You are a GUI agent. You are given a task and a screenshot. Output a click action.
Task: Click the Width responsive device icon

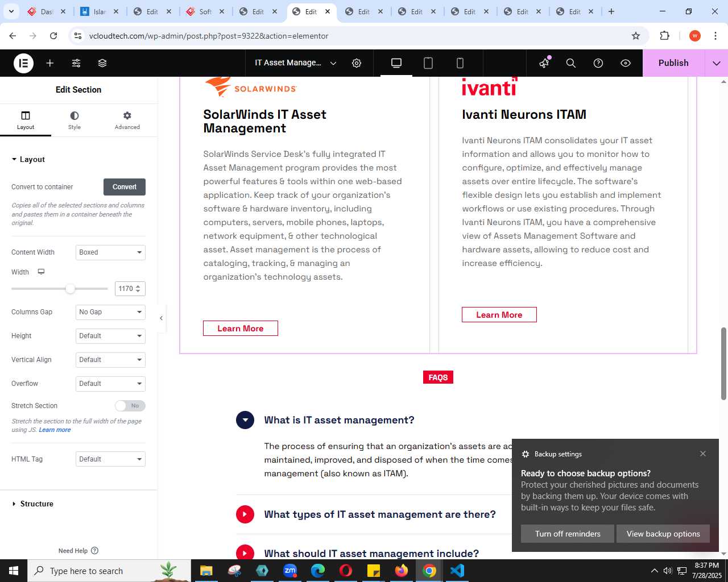[x=41, y=272]
